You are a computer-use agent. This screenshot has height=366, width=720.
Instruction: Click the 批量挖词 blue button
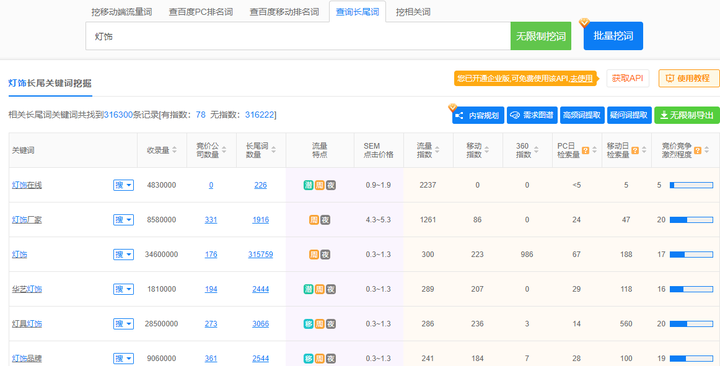[613, 36]
